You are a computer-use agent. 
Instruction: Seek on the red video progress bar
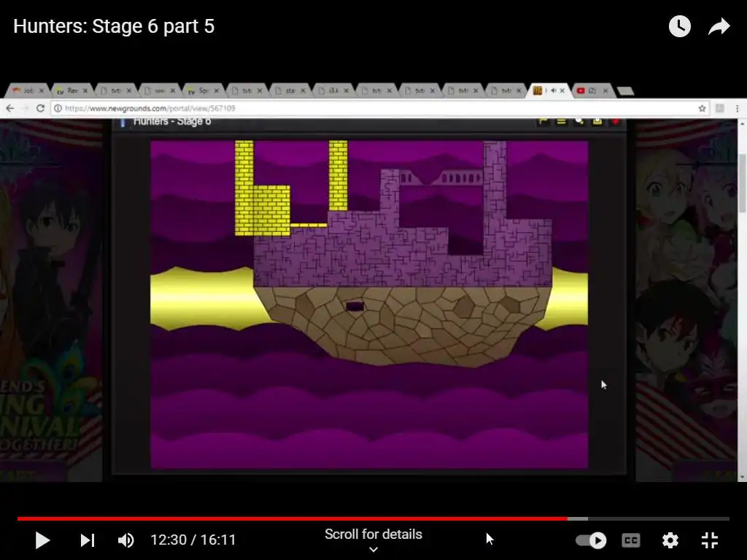click(373, 518)
